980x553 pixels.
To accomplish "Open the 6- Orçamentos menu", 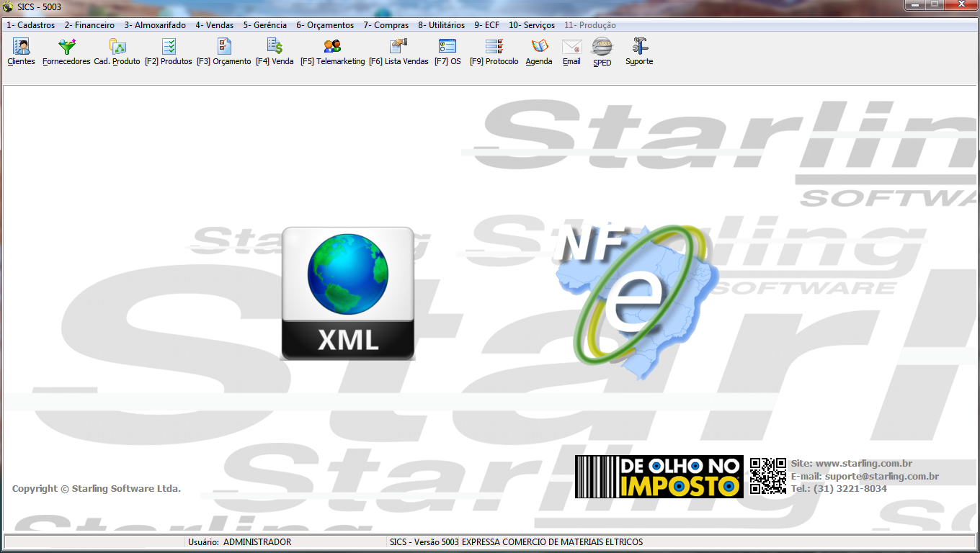I will pyautogui.click(x=325, y=25).
